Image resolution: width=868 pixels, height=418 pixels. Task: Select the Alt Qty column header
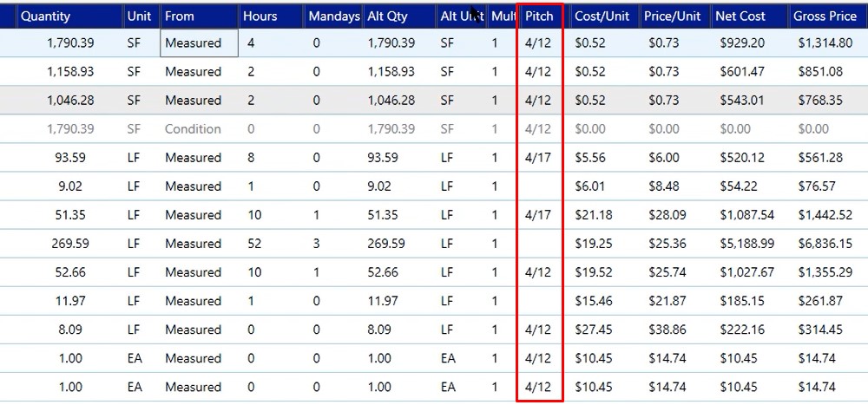coord(399,16)
